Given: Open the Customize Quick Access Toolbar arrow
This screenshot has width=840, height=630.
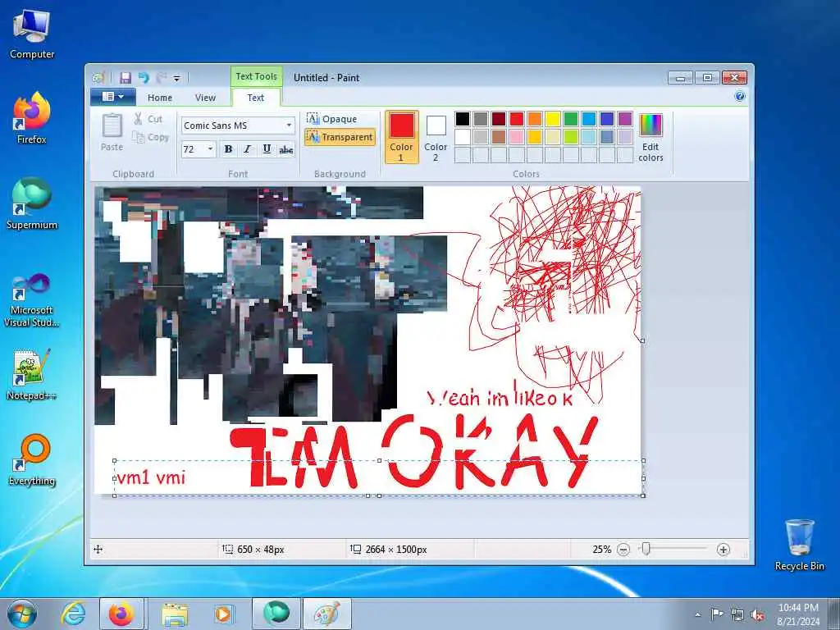Looking at the screenshot, I should tap(177, 78).
